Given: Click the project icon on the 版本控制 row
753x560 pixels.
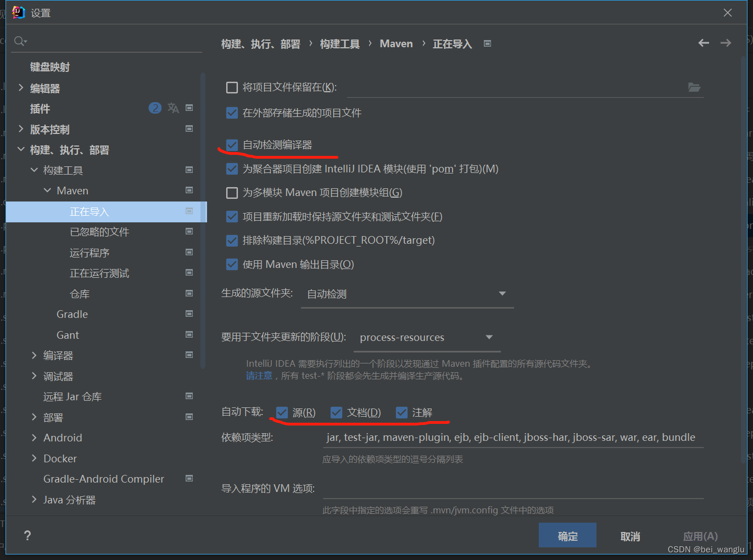Looking at the screenshot, I should tap(189, 129).
